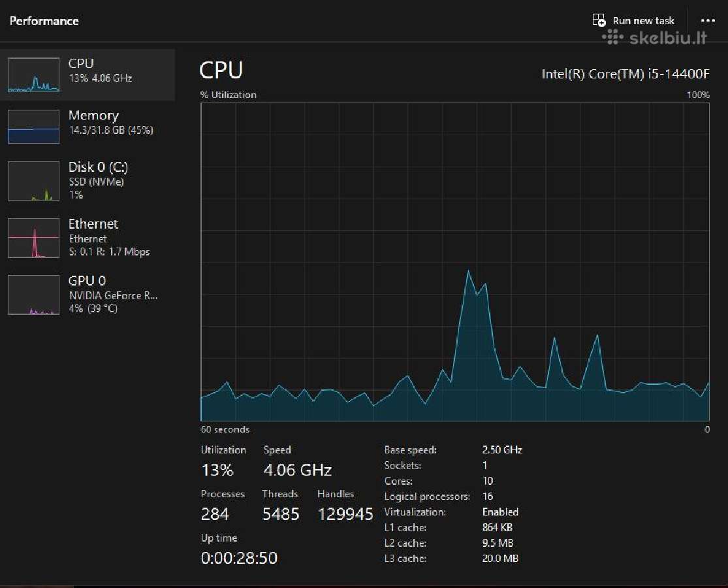Viewport: 728px width, 588px height.
Task: Switch to the Memory performance entry
Action: (87, 126)
